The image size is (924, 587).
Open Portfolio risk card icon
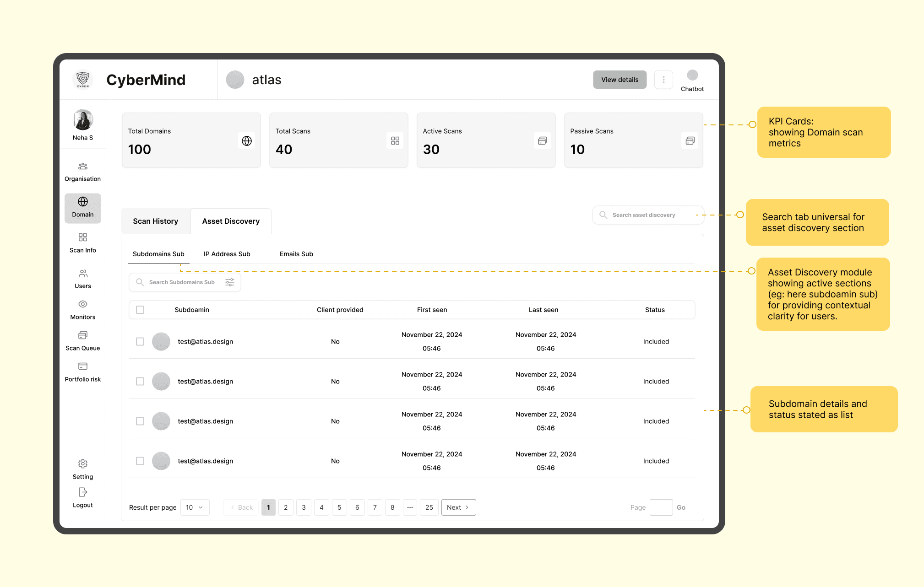[82, 366]
